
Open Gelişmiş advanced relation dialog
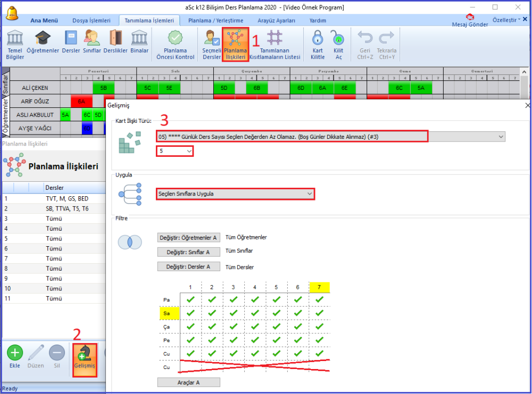tap(85, 360)
